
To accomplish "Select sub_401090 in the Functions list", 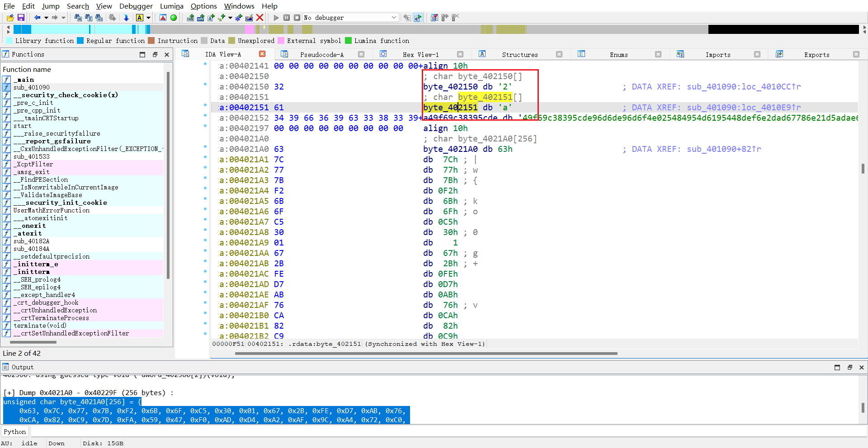I will pyautogui.click(x=83, y=87).
